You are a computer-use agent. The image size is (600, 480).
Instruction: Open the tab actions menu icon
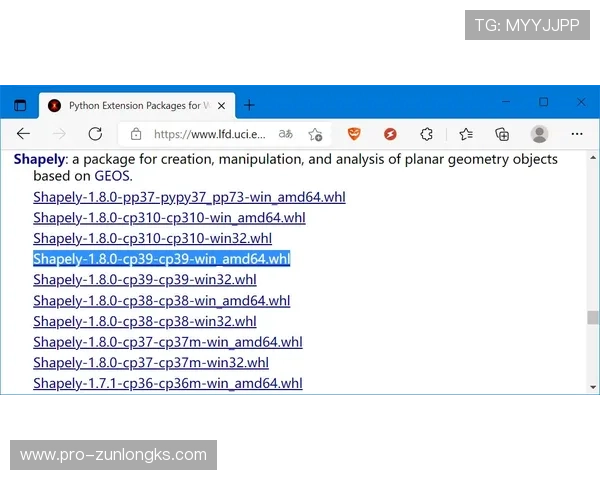[20, 105]
